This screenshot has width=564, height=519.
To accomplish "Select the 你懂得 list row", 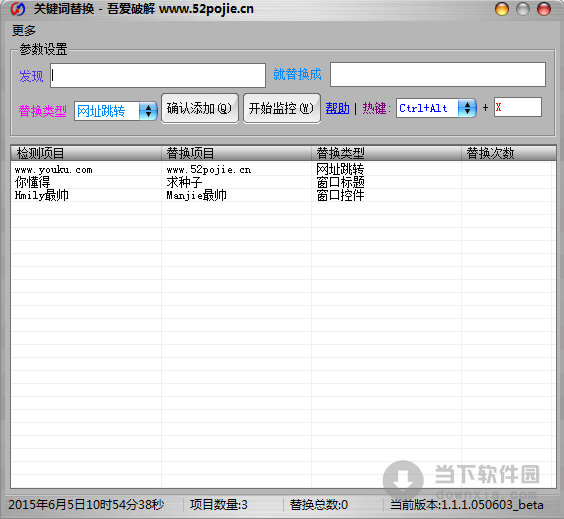I will (x=282, y=182).
